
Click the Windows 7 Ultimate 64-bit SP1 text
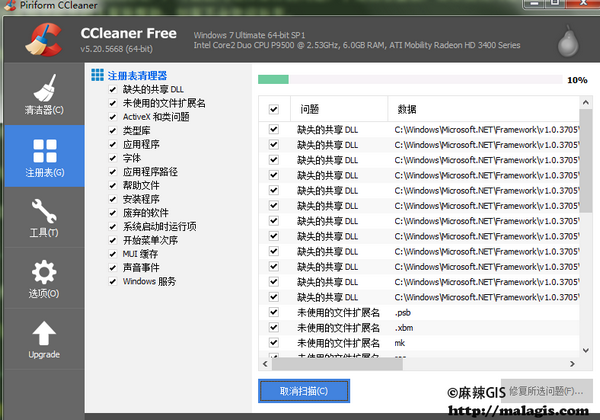[249, 35]
